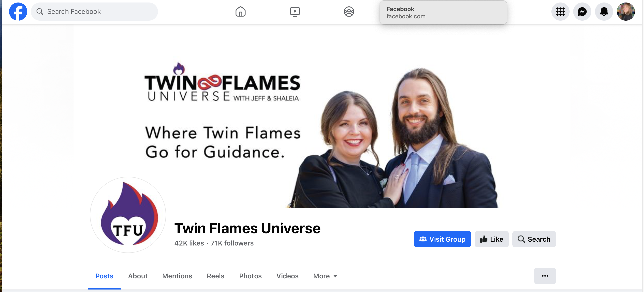Switch to the About tab

138,276
